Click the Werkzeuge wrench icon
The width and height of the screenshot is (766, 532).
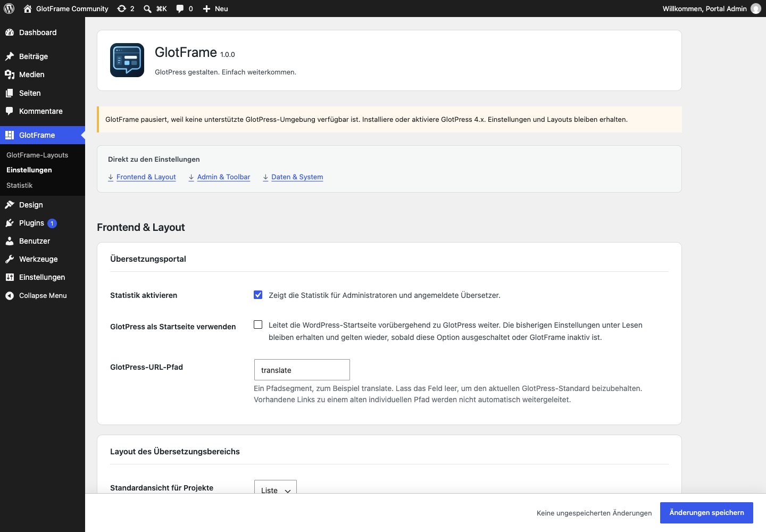pyautogui.click(x=10, y=259)
